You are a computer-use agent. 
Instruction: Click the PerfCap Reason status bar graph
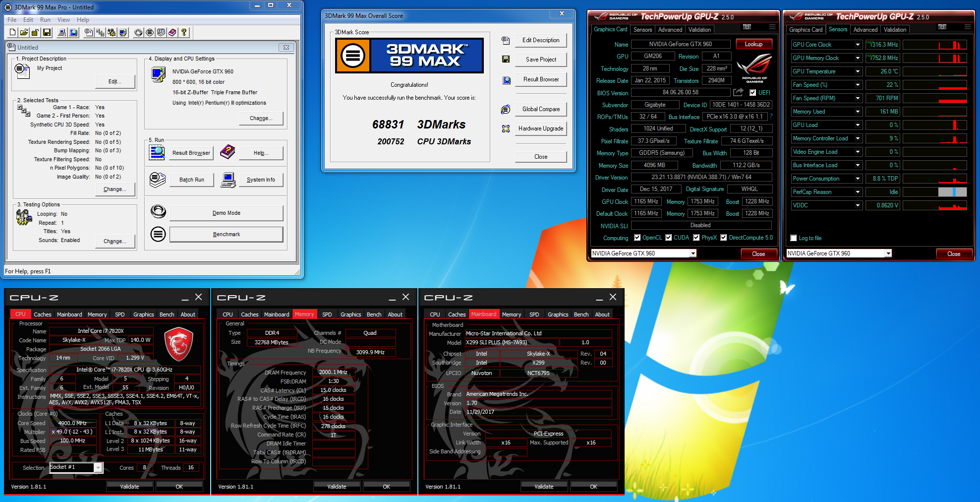(x=935, y=192)
